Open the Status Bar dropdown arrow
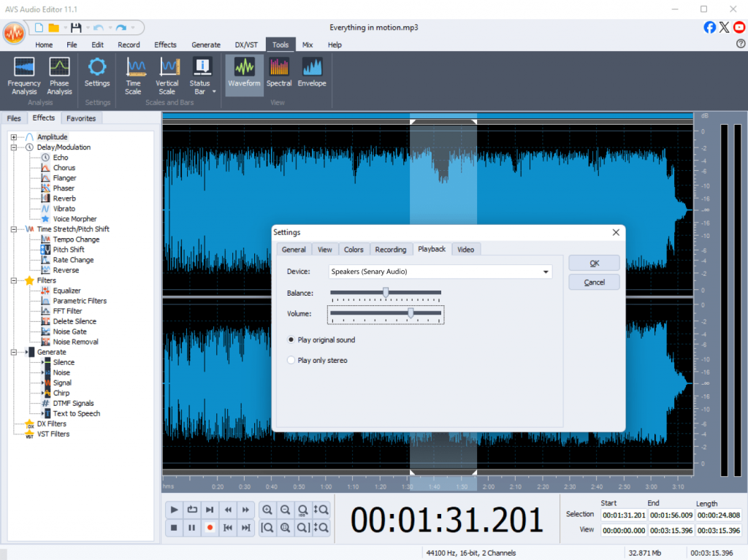This screenshot has width=748, height=560. click(x=214, y=92)
